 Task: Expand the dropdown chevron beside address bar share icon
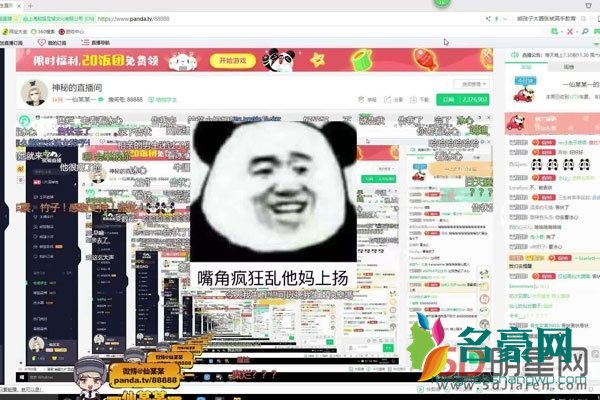tap(505, 18)
